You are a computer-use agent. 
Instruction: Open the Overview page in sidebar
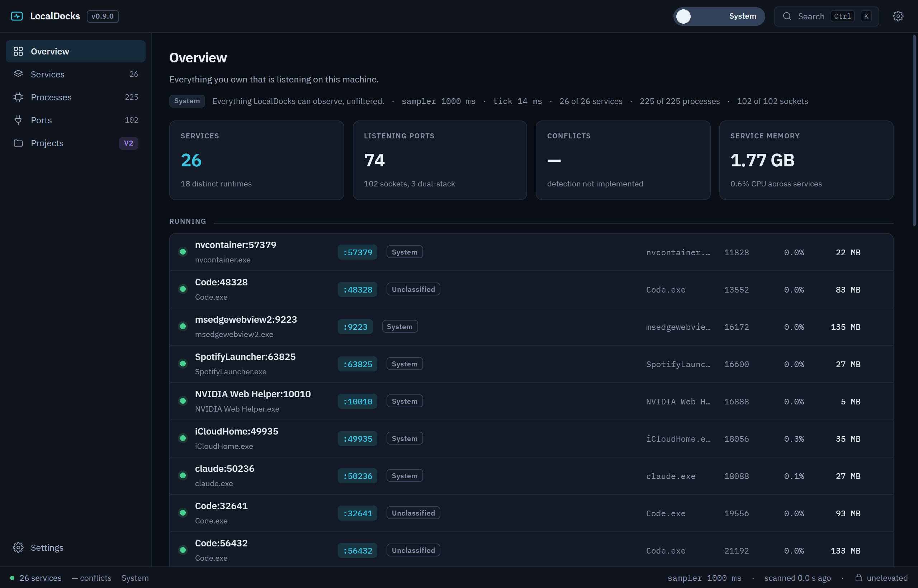click(x=76, y=51)
